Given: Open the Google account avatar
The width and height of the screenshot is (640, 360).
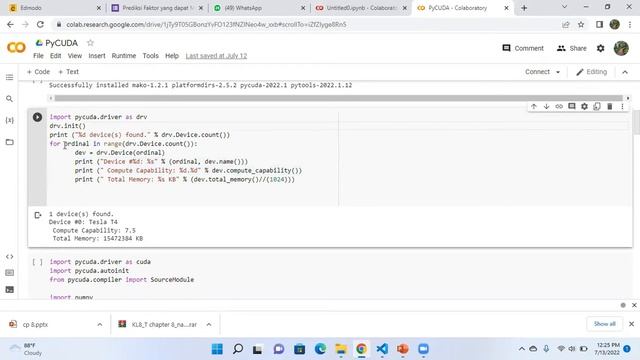Looking at the screenshot, I should [621, 48].
